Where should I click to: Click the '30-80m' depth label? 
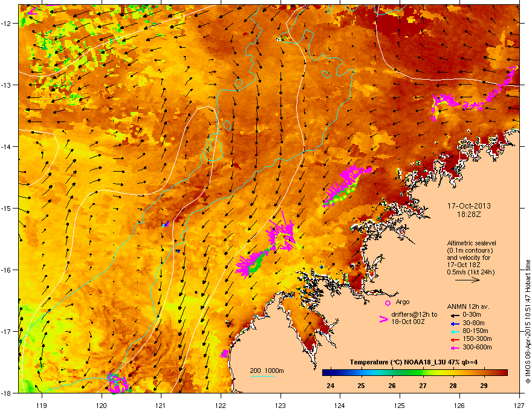click(x=473, y=323)
